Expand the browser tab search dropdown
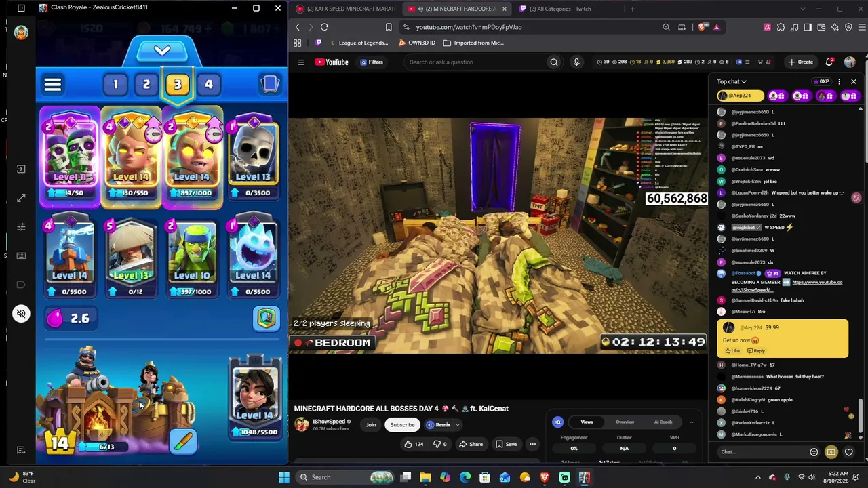 [x=802, y=9]
